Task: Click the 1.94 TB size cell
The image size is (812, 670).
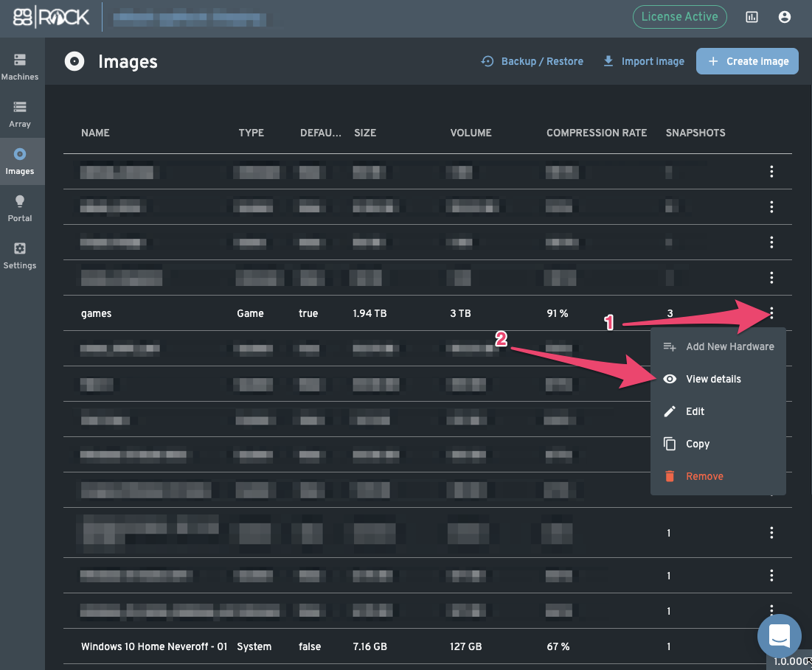Action: click(x=369, y=313)
